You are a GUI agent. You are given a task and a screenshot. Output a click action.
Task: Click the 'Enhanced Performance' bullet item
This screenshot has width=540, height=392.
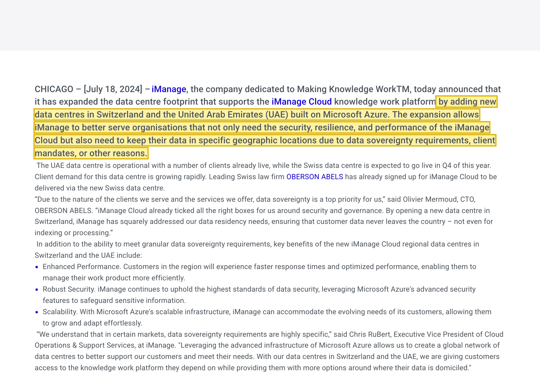259,272
